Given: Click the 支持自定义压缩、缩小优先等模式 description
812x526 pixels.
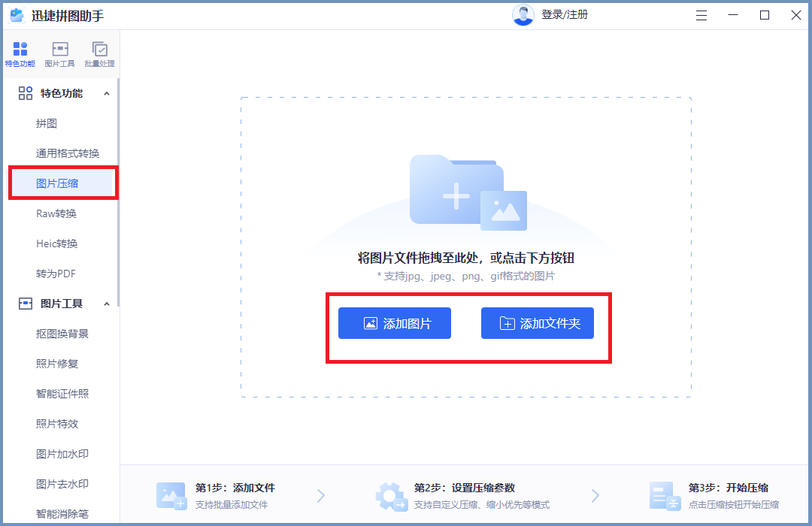Looking at the screenshot, I should click(482, 505).
